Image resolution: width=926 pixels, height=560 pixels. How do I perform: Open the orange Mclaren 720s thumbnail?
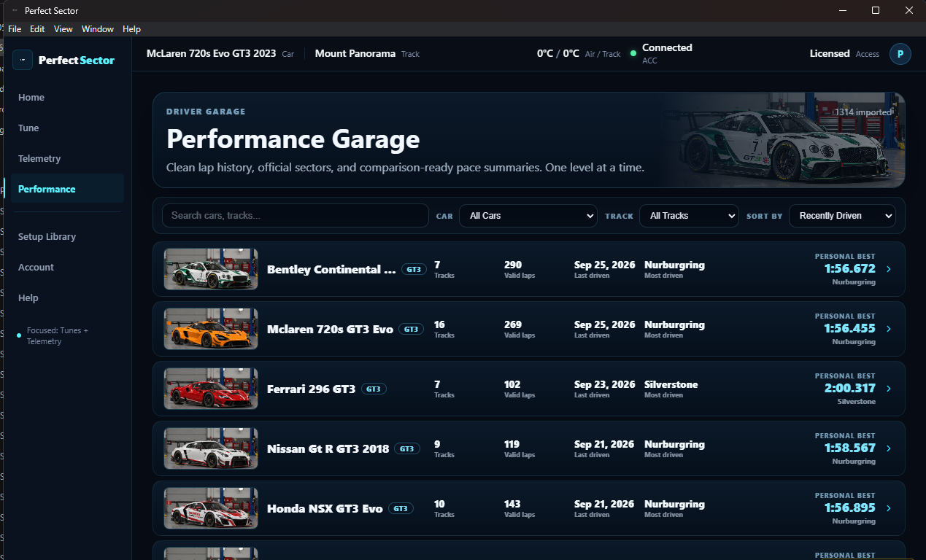(x=211, y=329)
